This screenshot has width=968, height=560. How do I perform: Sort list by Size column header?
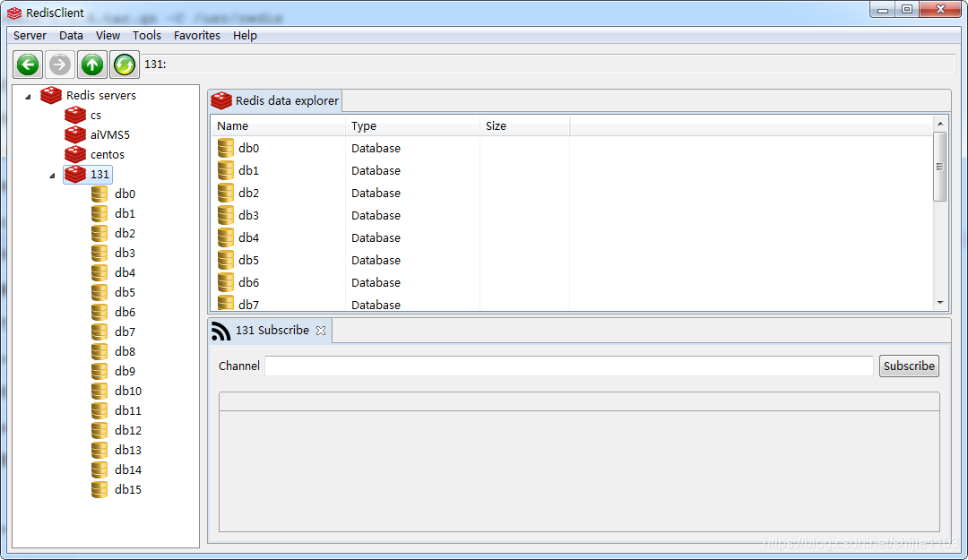(524, 126)
